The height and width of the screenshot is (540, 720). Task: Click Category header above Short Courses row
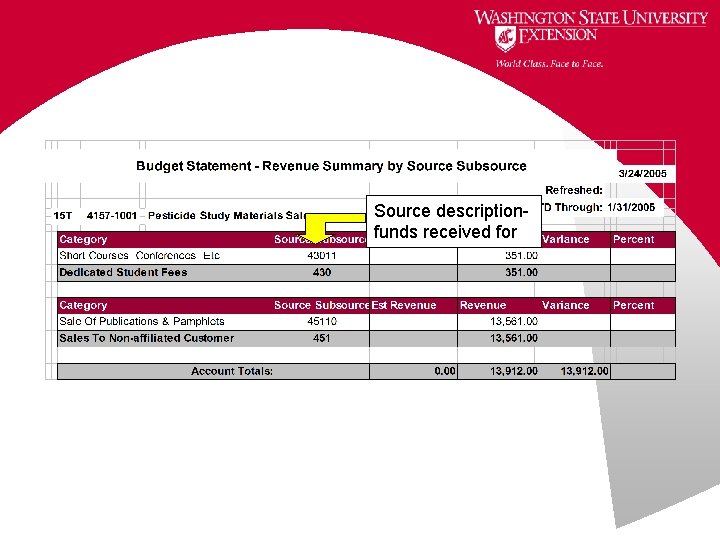click(x=83, y=239)
